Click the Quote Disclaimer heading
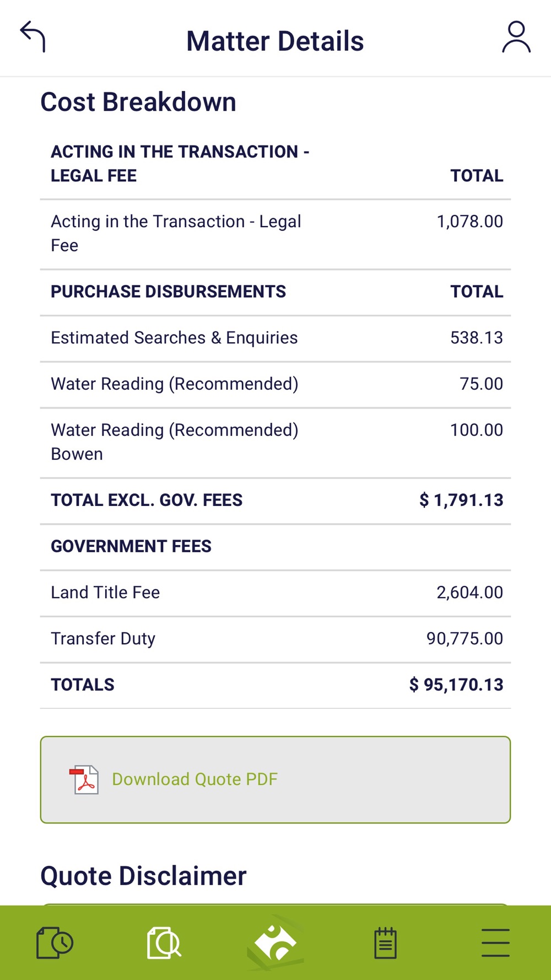The image size is (551, 980). click(x=143, y=876)
